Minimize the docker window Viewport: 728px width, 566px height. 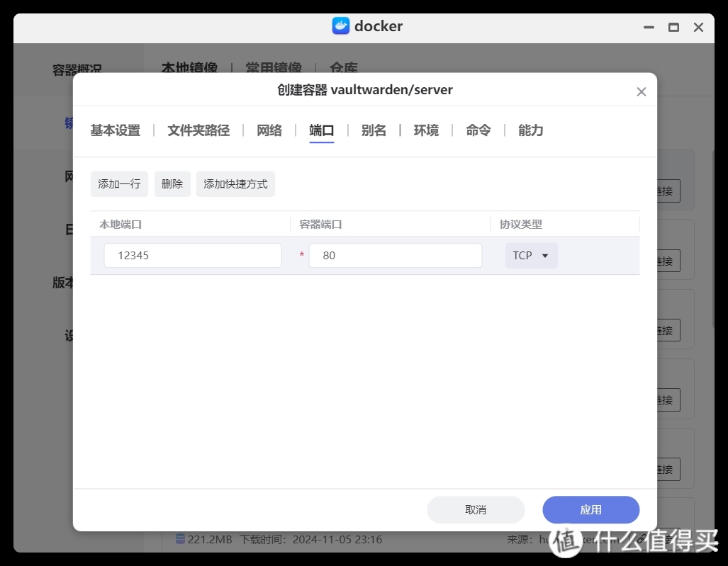(x=649, y=28)
